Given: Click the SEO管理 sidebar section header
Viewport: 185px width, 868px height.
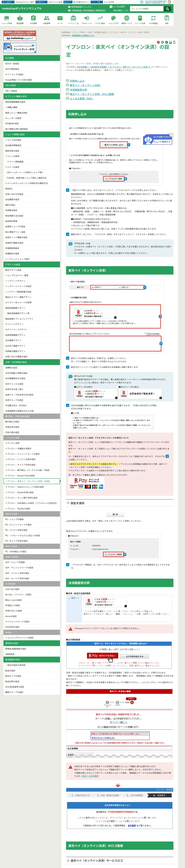Looking at the screenshot, I should click(x=32, y=58).
